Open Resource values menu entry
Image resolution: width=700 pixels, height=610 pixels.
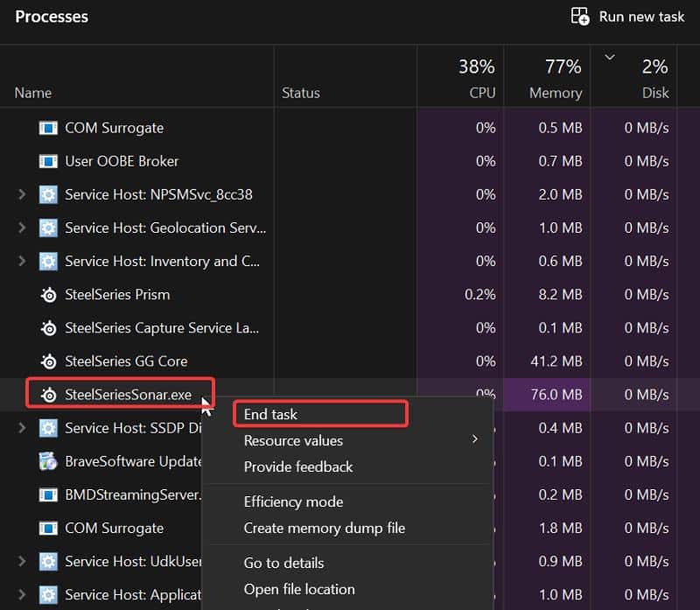coord(293,441)
